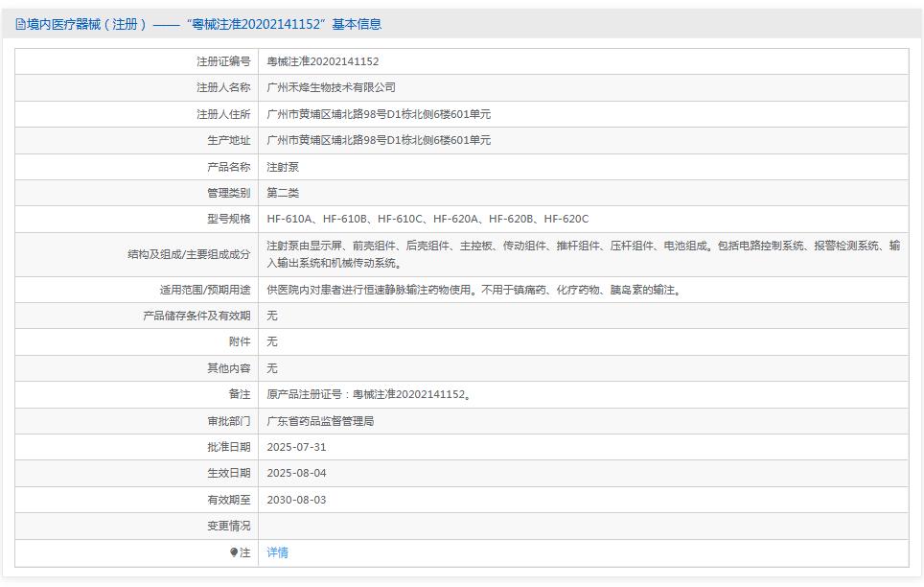
Task: Click the structure description starting 注射泵由显示屏
Action: pyautogui.click(x=584, y=254)
